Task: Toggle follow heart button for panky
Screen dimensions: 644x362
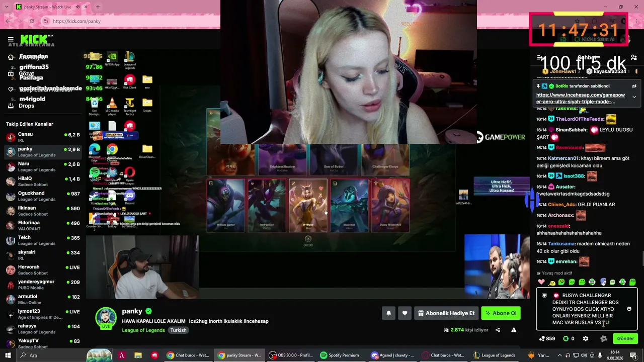Action: 405,313
